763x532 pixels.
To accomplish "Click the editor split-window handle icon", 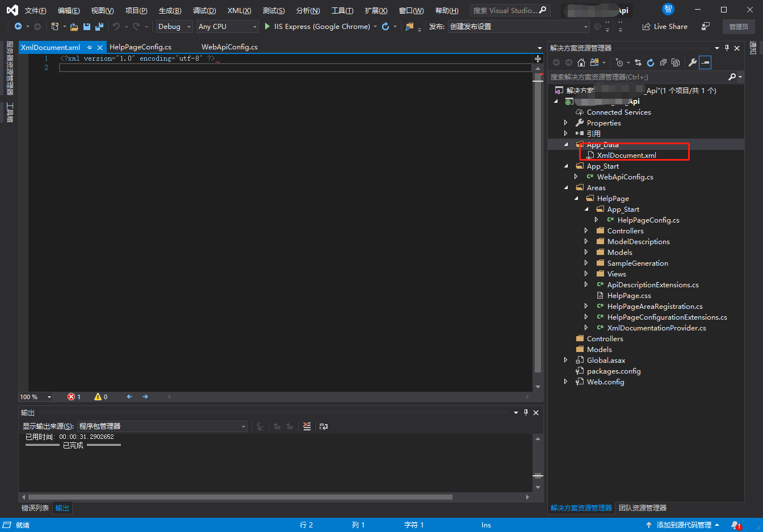I will [538, 58].
